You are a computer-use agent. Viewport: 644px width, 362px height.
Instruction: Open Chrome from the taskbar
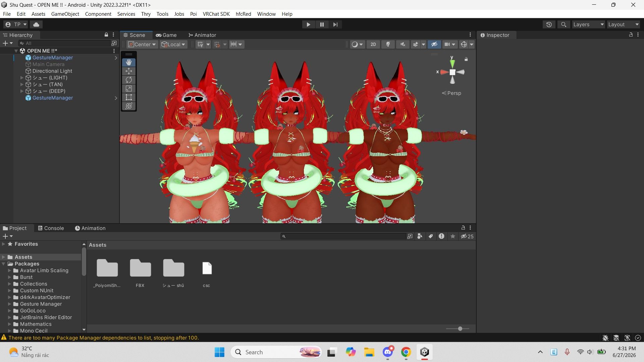click(406, 352)
